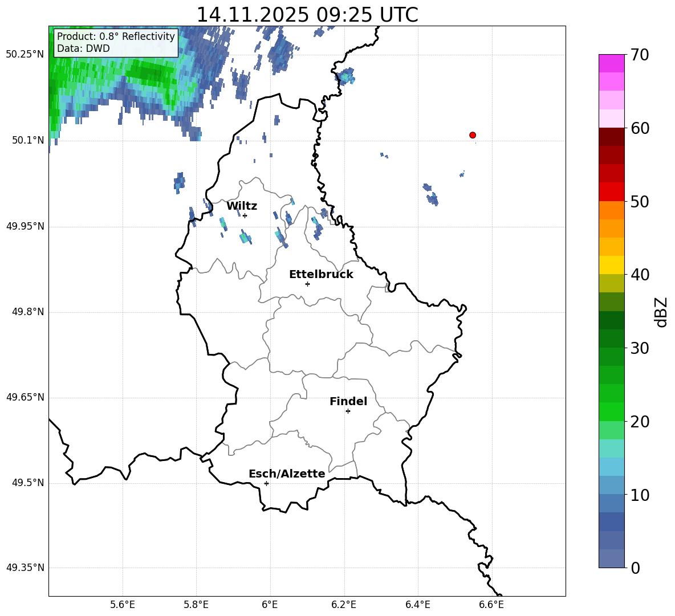Click the 49.35°N latitude label
The image size is (675, 616).
(25, 568)
